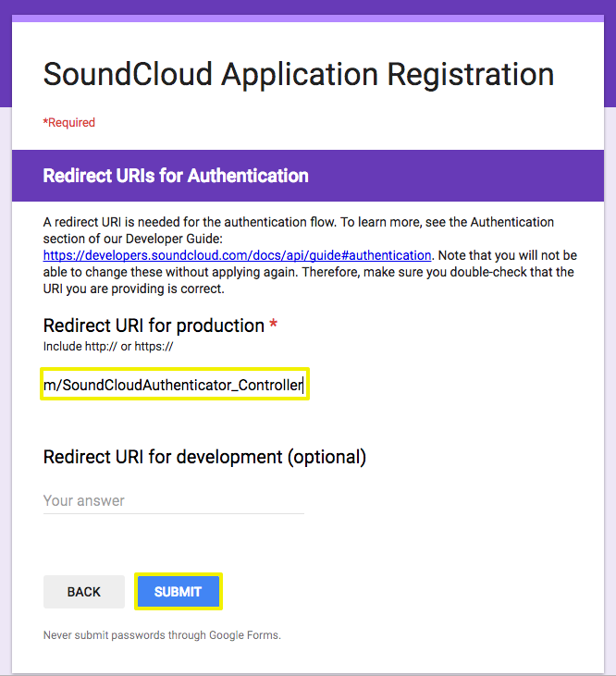This screenshot has width=616, height=676.
Task: Focus the Redirect URI for production field
Action: tap(175, 384)
